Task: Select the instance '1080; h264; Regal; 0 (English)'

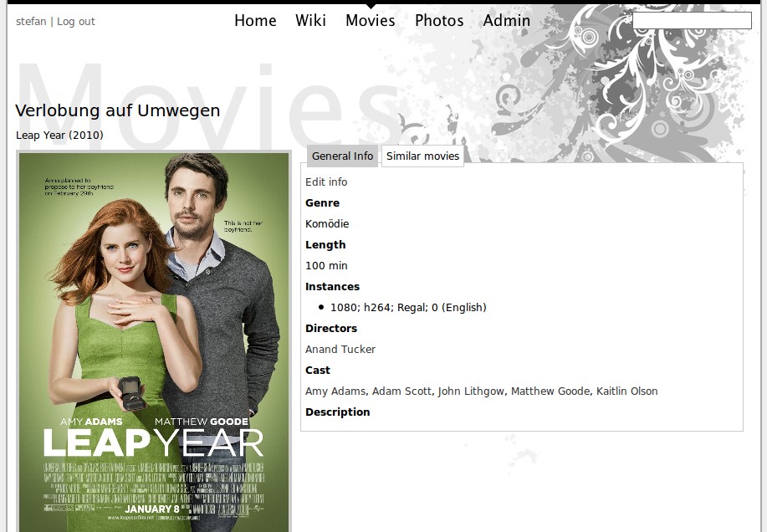Action: coord(408,308)
